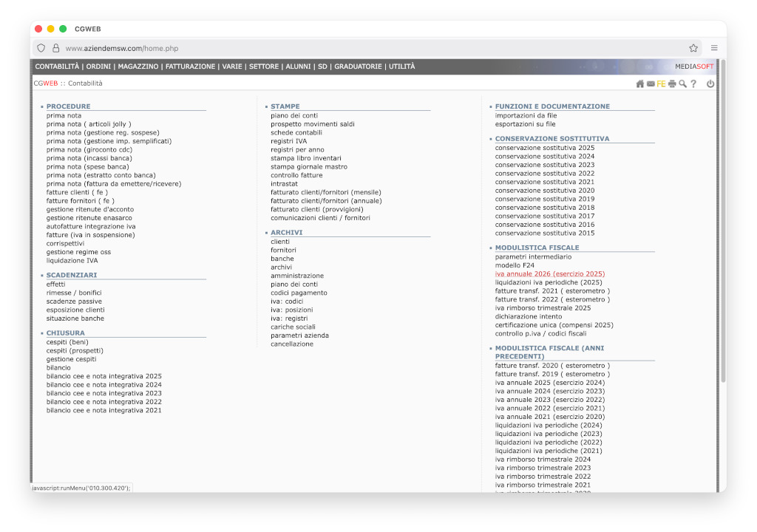The height and width of the screenshot is (532, 757).
Task: Open conservazione sostitutiva 2025
Action: pos(544,148)
